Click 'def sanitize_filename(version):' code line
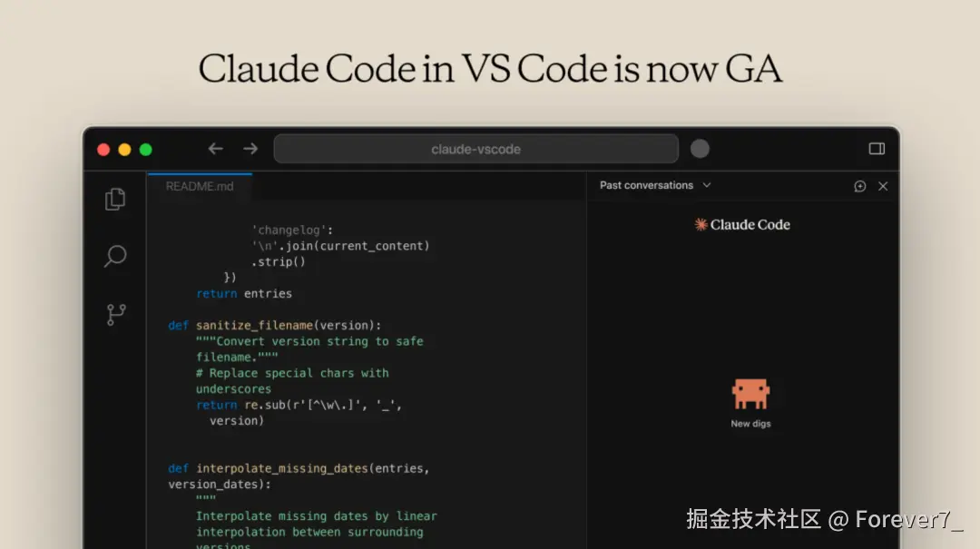This screenshot has height=549, width=980. tap(274, 325)
